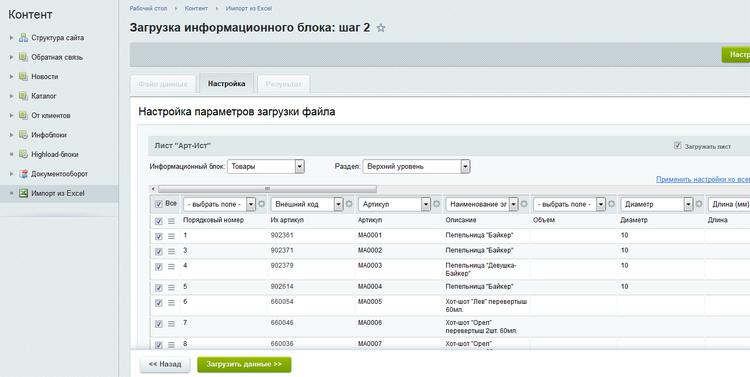750x377 pixels.
Task: Click the Загрузить данные >> button
Action: point(244,365)
